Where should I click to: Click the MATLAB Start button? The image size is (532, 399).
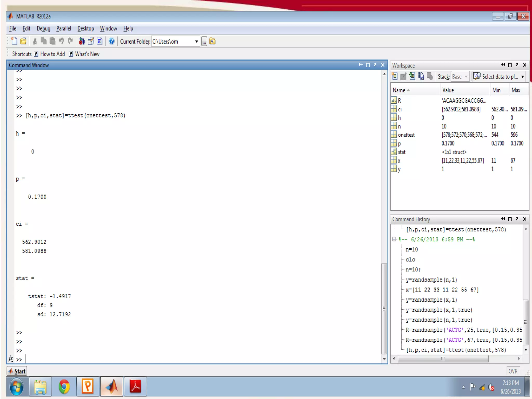point(17,371)
